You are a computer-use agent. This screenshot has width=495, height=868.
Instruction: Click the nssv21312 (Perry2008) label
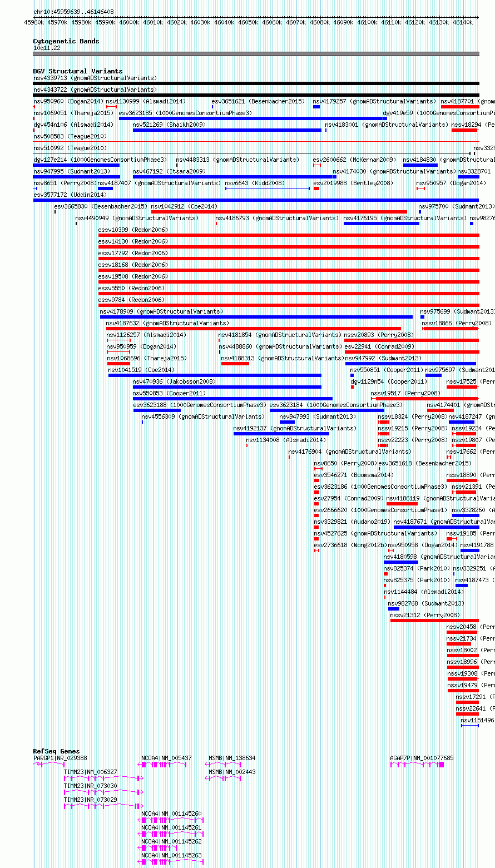point(425,615)
